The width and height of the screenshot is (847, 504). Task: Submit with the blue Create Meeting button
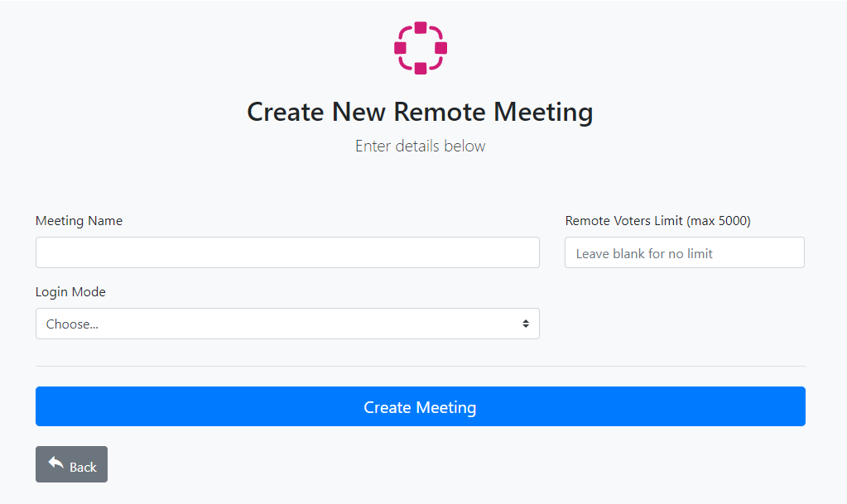click(x=421, y=406)
